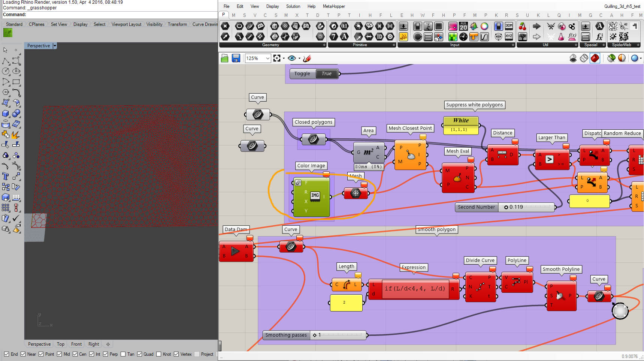Viewport: 644px width, 361px height.
Task: Open the eye preview dropdown arrow
Action: pyautogui.click(x=299, y=58)
